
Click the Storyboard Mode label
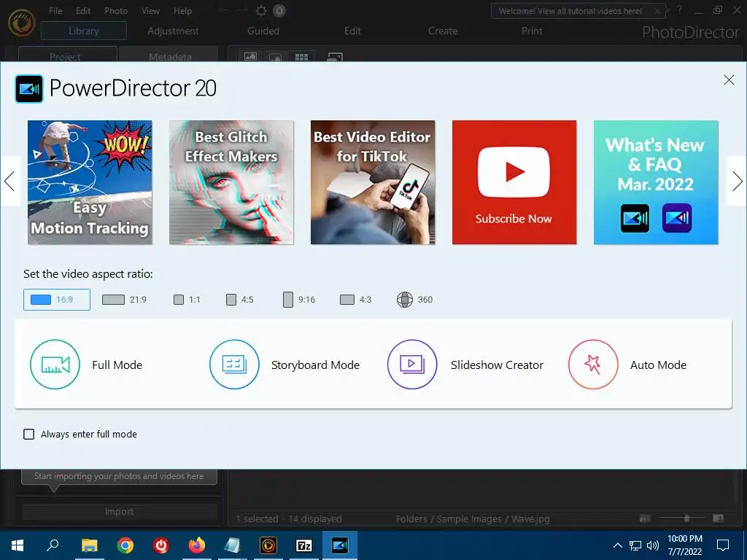coord(315,365)
